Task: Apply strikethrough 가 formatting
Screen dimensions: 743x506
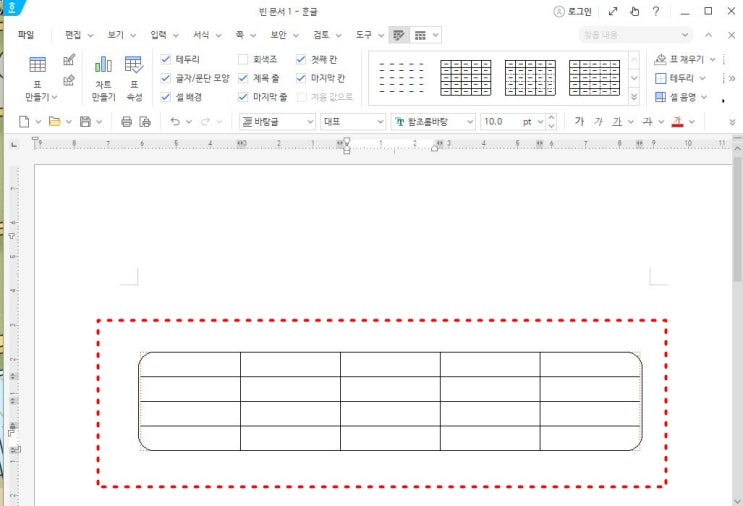Action: coord(647,122)
